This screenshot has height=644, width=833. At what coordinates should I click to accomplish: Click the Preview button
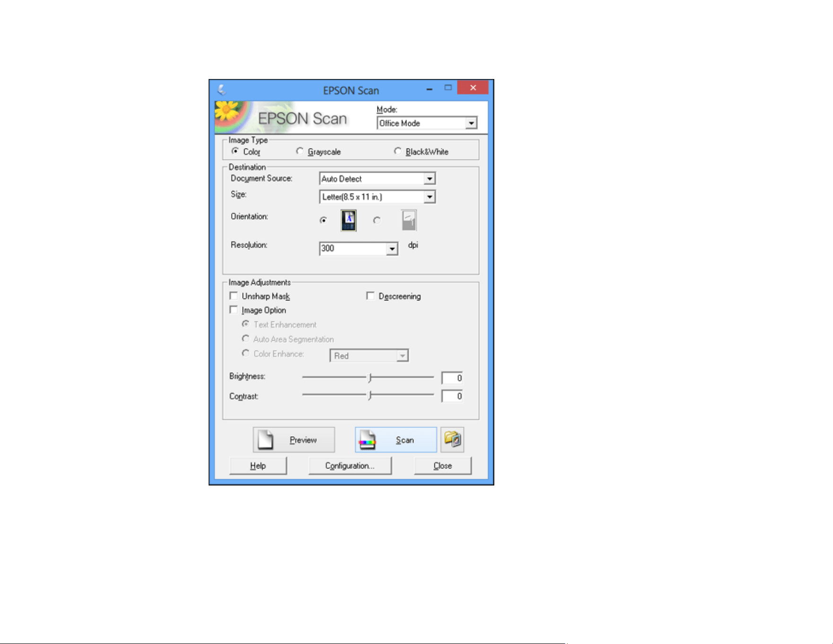click(x=294, y=440)
